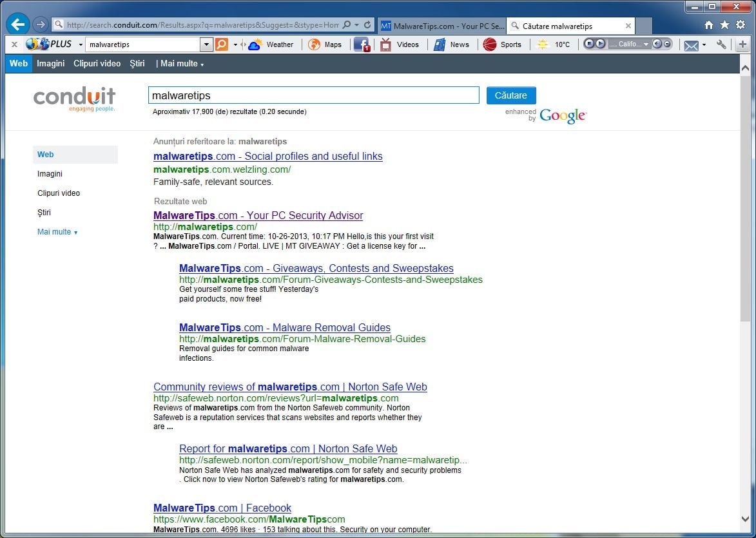
Task: Open the toolbar search button options arrow
Action: click(235, 45)
